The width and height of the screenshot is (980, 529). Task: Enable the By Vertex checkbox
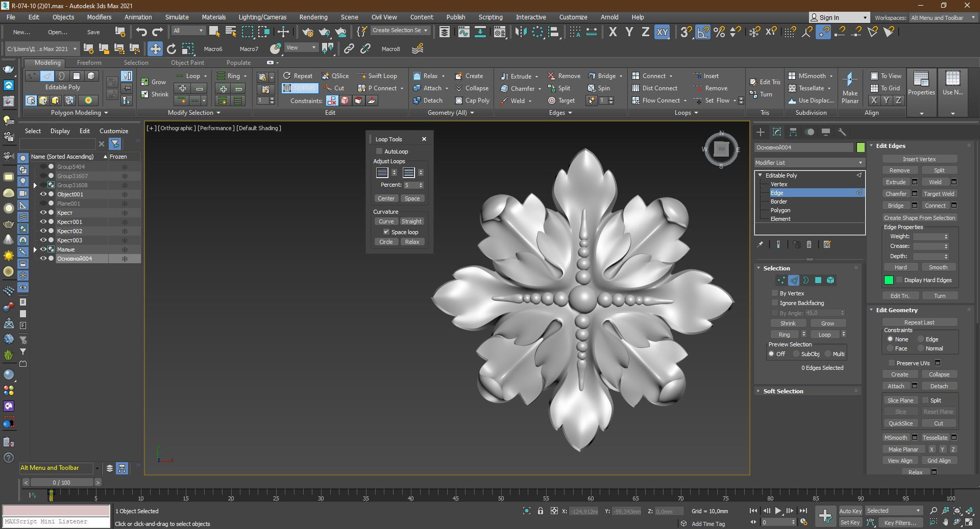click(775, 293)
